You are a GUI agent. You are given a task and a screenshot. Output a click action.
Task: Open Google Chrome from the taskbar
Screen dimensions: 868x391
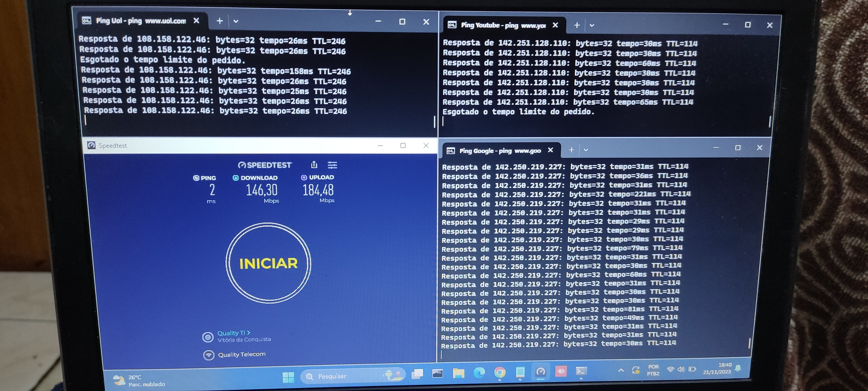(x=500, y=373)
